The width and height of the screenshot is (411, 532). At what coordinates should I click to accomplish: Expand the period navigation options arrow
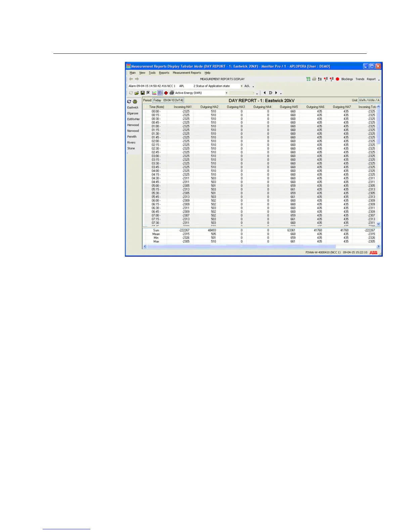tap(281, 93)
